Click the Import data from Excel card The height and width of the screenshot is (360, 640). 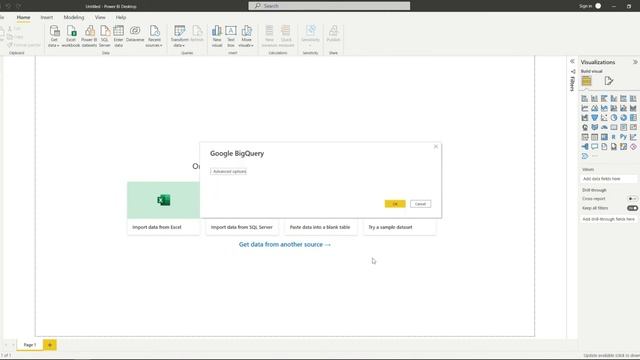click(x=164, y=208)
